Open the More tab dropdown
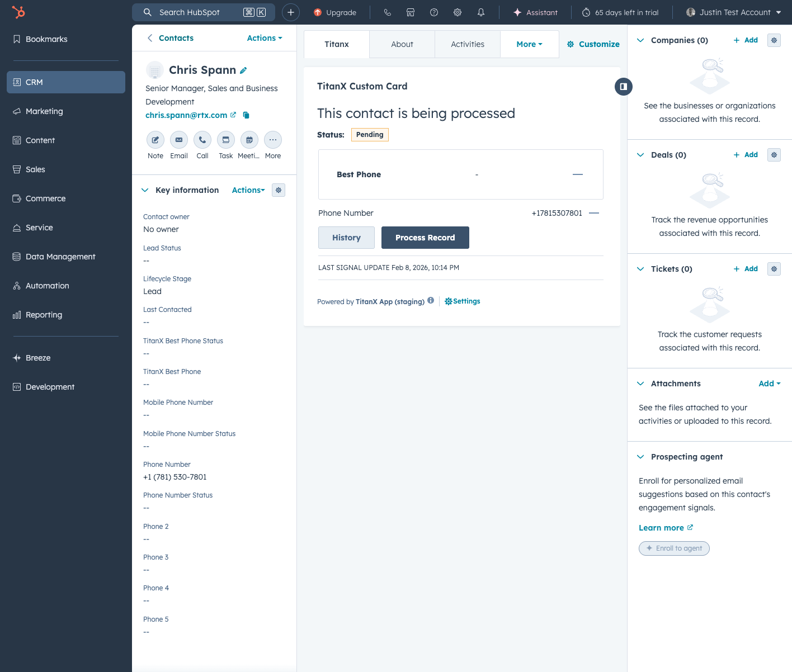This screenshot has height=672, width=792. (x=529, y=44)
